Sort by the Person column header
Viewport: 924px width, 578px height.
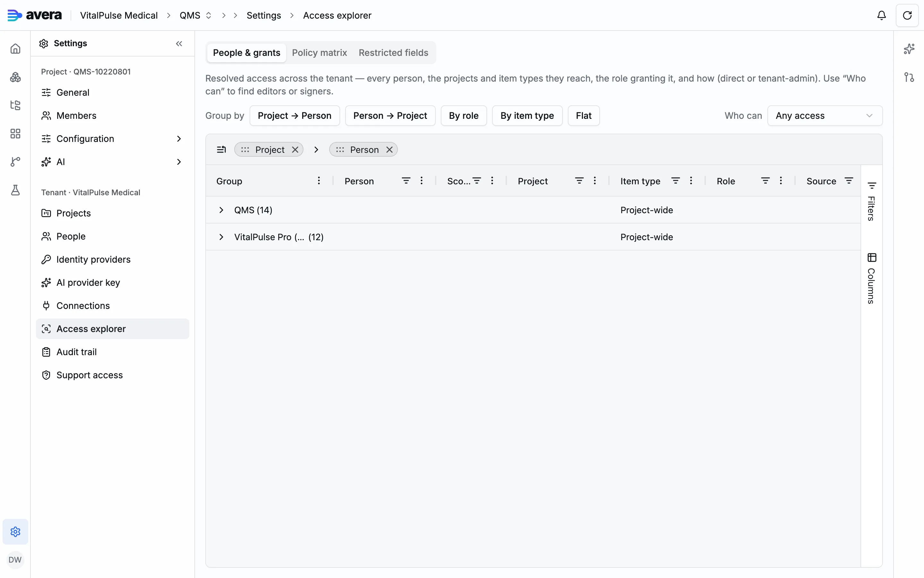pos(359,181)
